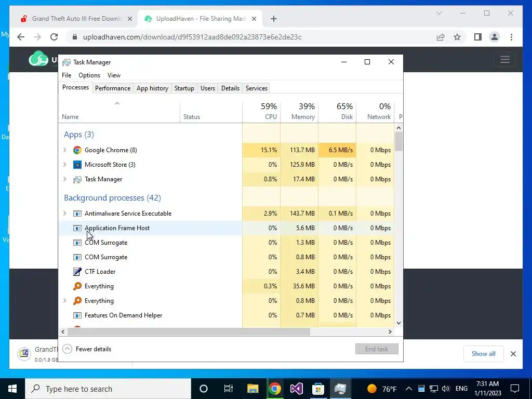Click the Chrome reload page icon
Image resolution: width=532 pixels, height=399 pixels.
54,37
